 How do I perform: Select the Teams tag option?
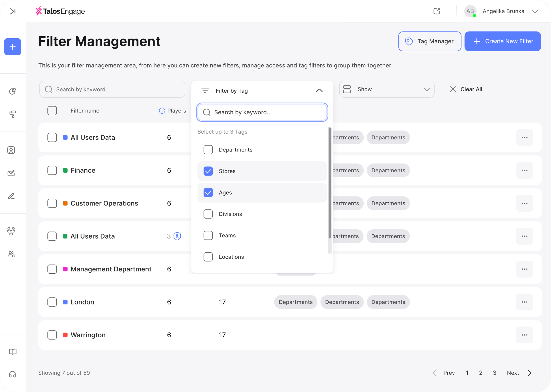click(262, 235)
